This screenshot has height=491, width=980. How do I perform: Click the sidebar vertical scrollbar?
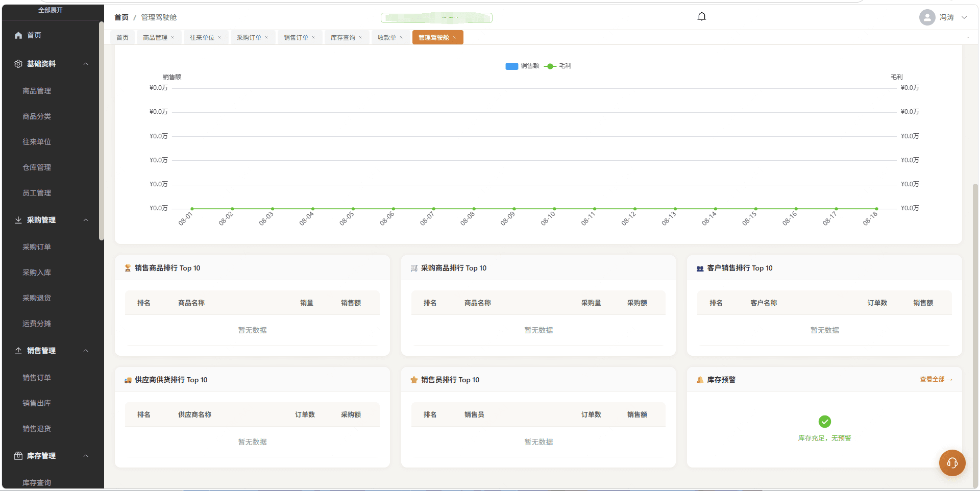tap(102, 130)
